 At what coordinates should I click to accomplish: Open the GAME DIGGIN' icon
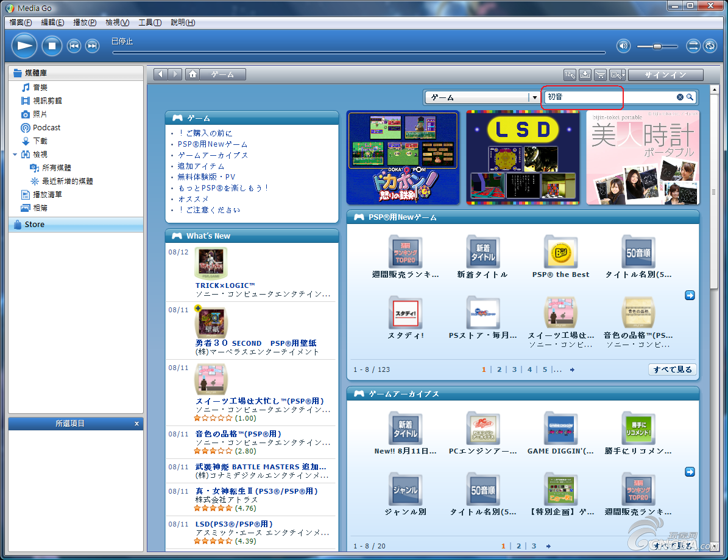click(561, 429)
